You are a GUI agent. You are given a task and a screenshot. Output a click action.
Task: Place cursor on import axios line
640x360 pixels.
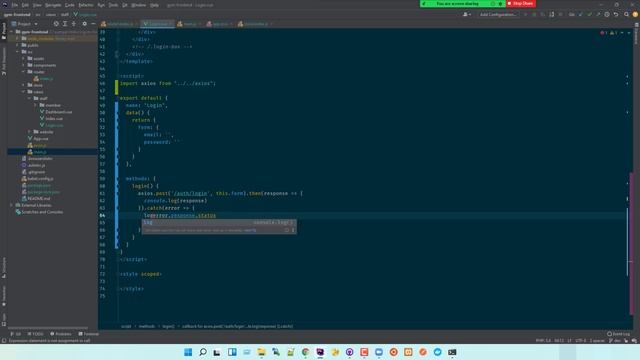[168, 83]
